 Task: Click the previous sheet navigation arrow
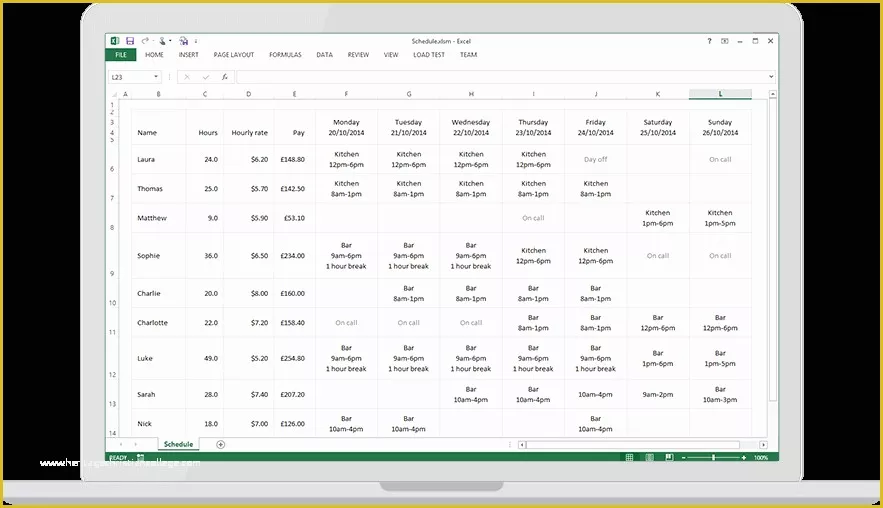pos(121,444)
